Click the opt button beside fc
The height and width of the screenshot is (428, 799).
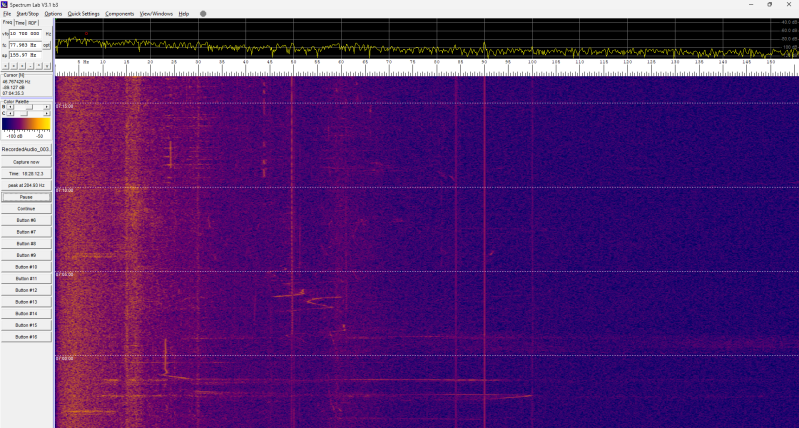click(x=46, y=45)
